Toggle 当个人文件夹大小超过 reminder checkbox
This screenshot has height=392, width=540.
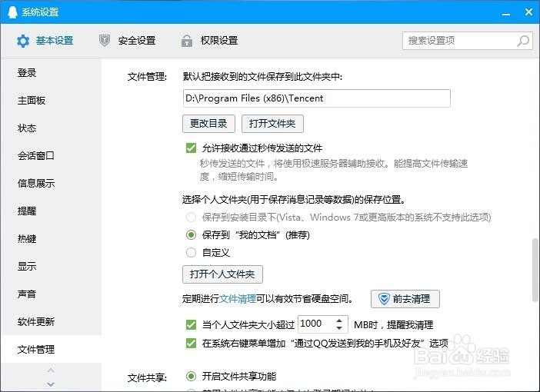click(x=191, y=325)
